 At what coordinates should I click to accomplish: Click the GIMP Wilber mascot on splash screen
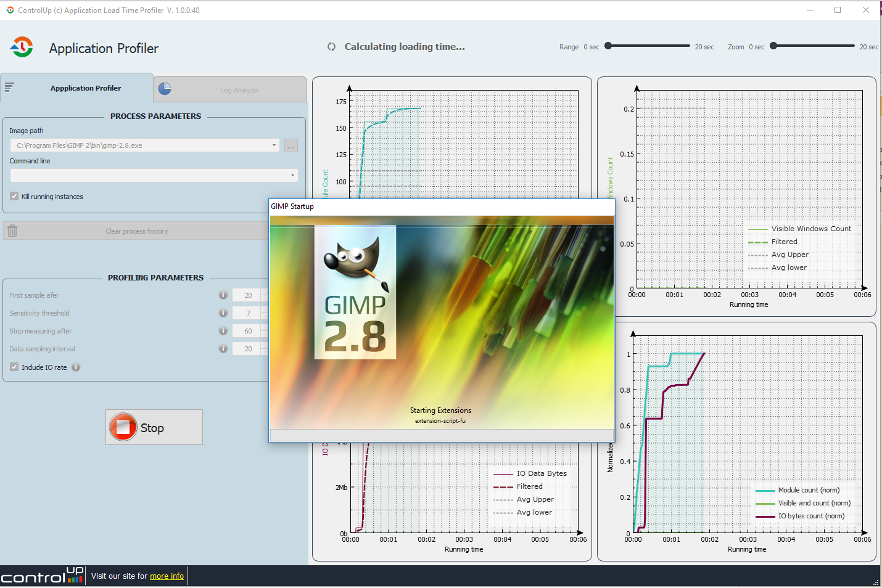pos(357,263)
